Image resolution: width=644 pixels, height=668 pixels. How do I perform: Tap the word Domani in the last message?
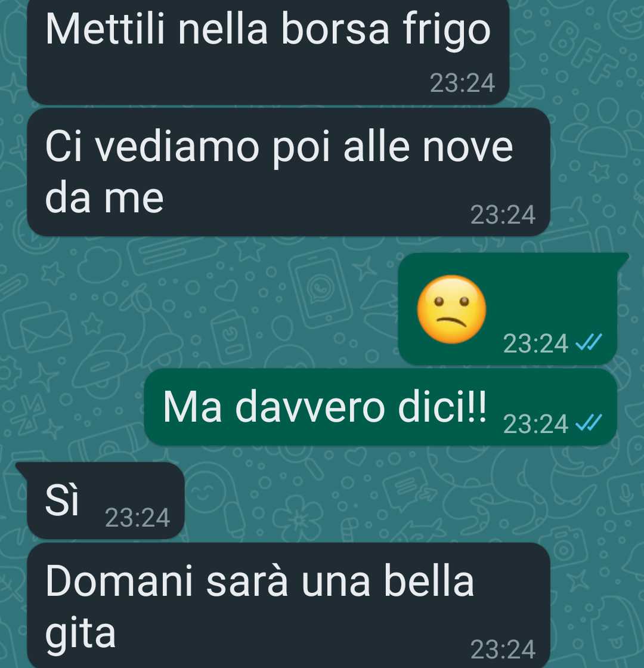[119, 581]
